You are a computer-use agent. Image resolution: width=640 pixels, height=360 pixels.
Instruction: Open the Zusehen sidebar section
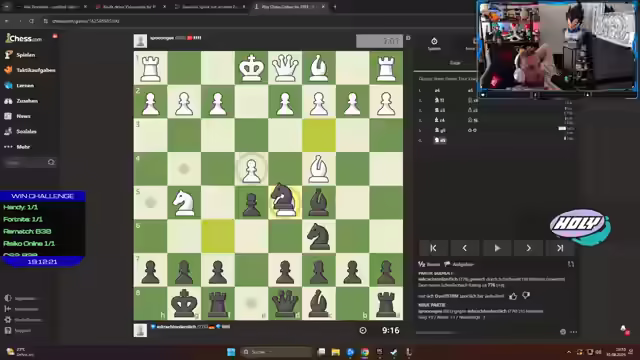tap(21, 101)
